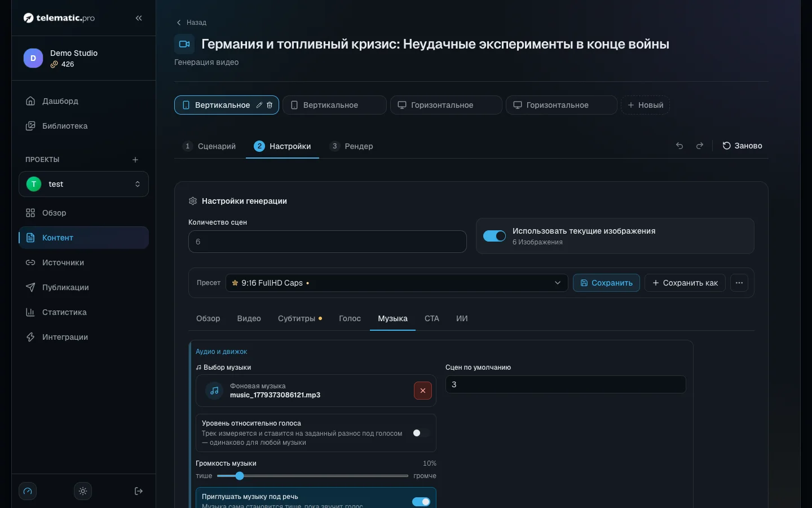This screenshot has width=812, height=508.
Task: Switch to the Субтитры settings tab
Action: coord(300,318)
